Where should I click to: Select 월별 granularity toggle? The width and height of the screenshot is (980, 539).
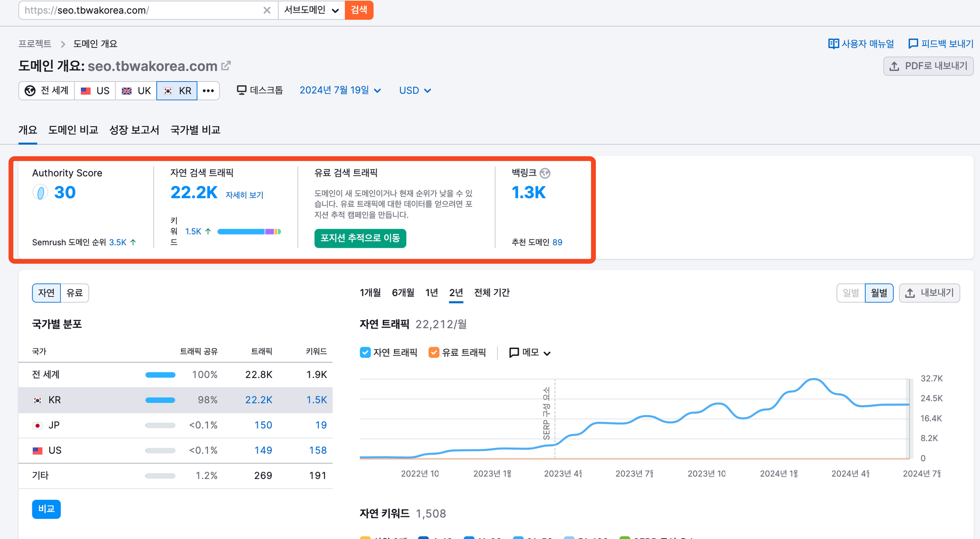click(x=879, y=293)
